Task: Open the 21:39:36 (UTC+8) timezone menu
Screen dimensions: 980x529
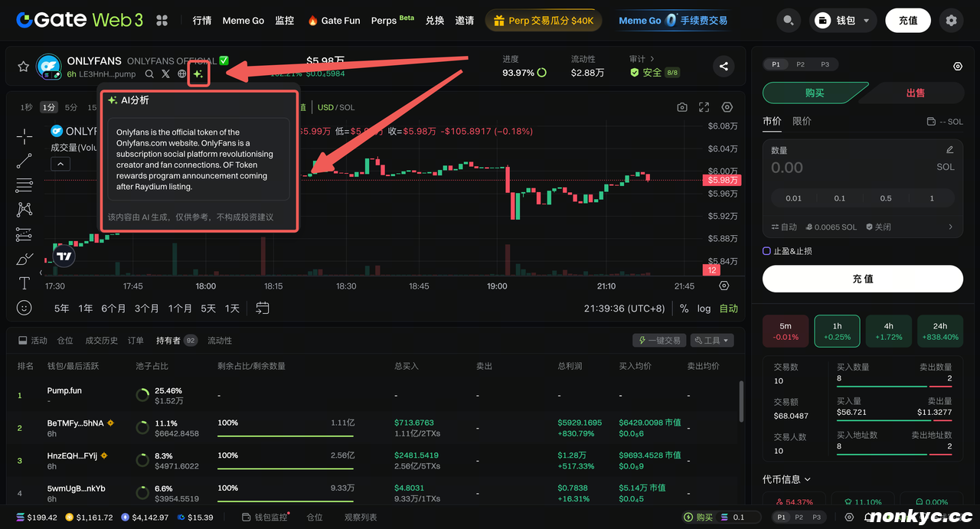Action: point(625,309)
